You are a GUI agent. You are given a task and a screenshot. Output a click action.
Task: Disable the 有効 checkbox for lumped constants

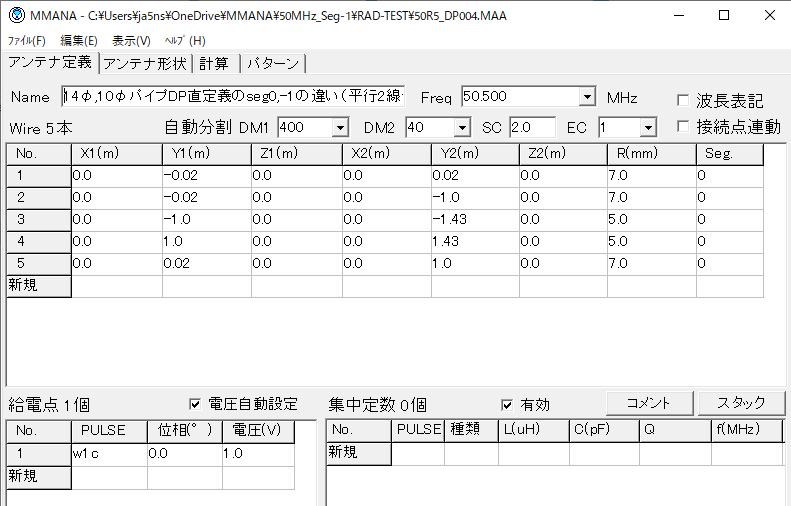pos(508,404)
